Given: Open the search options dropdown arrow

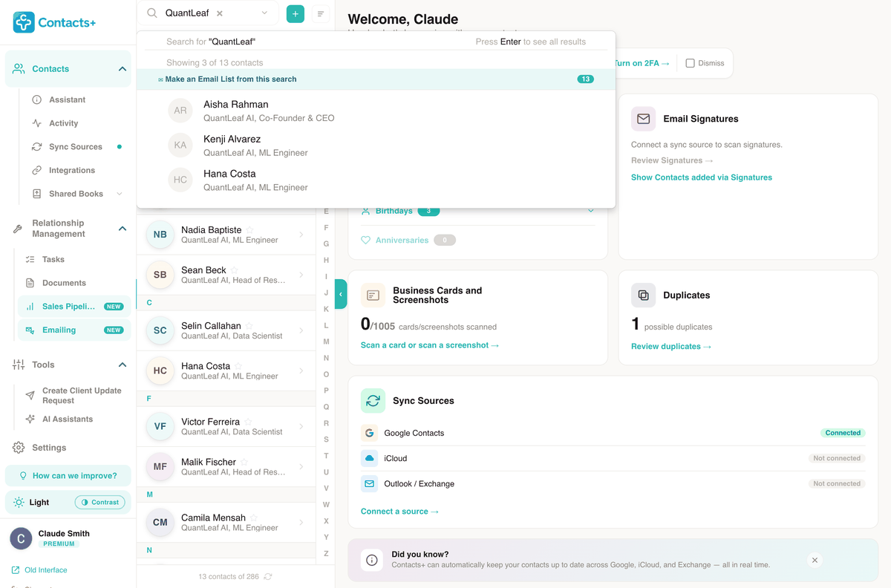Looking at the screenshot, I should point(264,13).
